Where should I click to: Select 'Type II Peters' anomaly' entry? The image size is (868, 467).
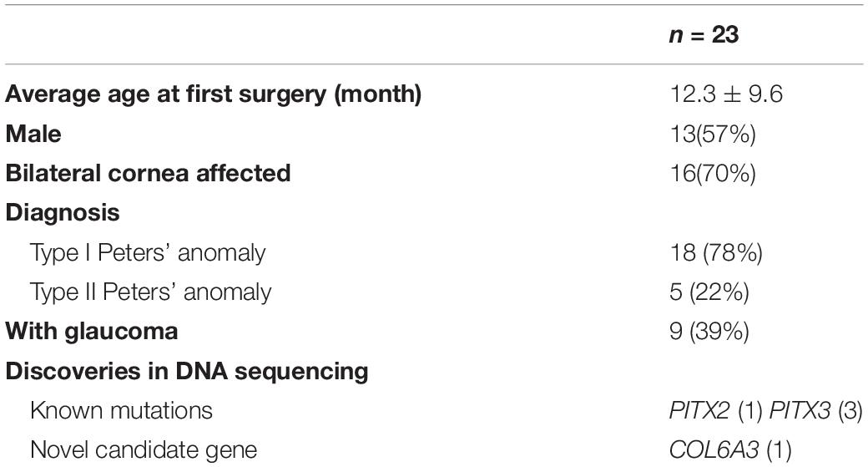coord(150,292)
